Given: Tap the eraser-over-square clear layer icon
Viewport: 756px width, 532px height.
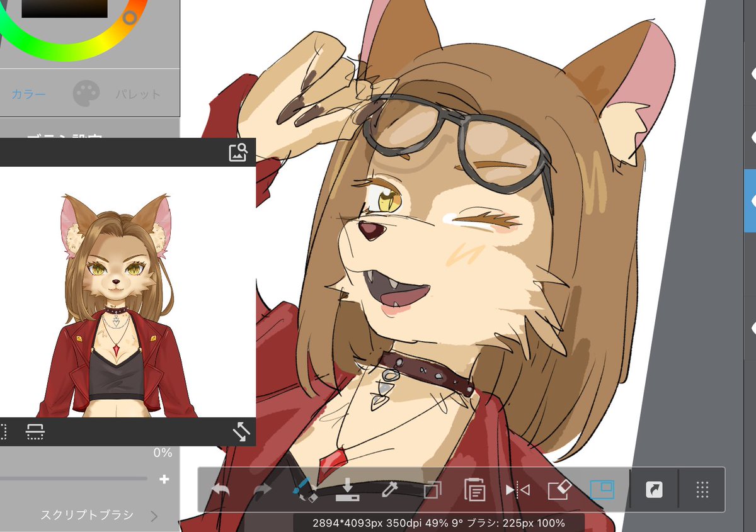Looking at the screenshot, I should click(559, 489).
